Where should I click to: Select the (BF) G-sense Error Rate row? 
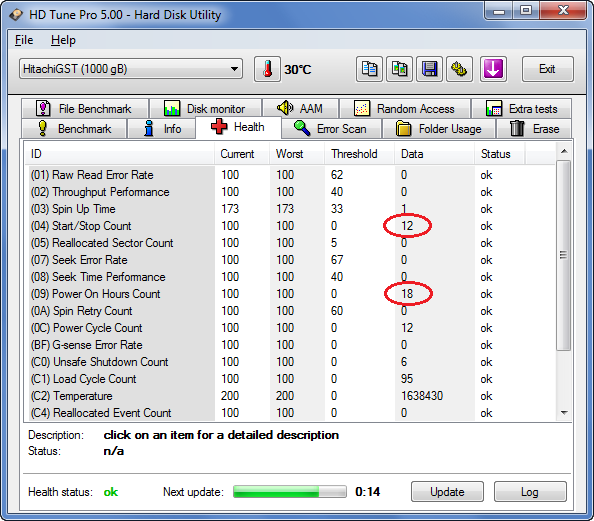click(x=290, y=345)
